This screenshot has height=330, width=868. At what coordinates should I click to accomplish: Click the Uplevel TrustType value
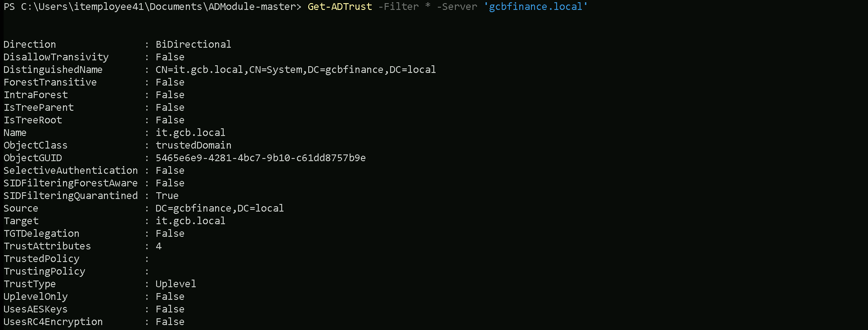pos(175,284)
